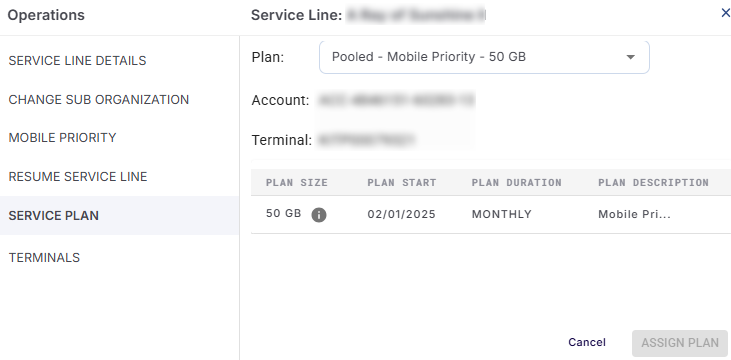Screen dimensions: 731x360
Task: Sort by Plan Start column header
Action: click(x=402, y=183)
